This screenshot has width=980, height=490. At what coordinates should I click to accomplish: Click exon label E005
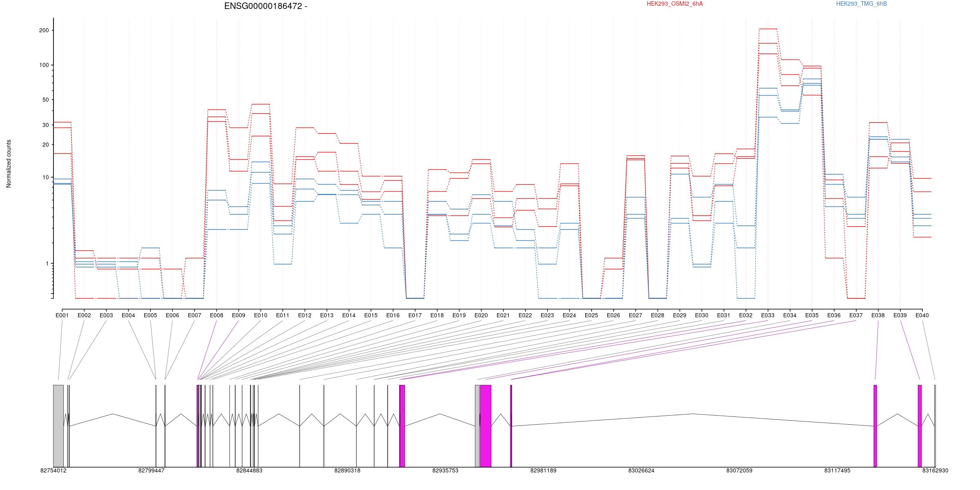tap(150, 315)
